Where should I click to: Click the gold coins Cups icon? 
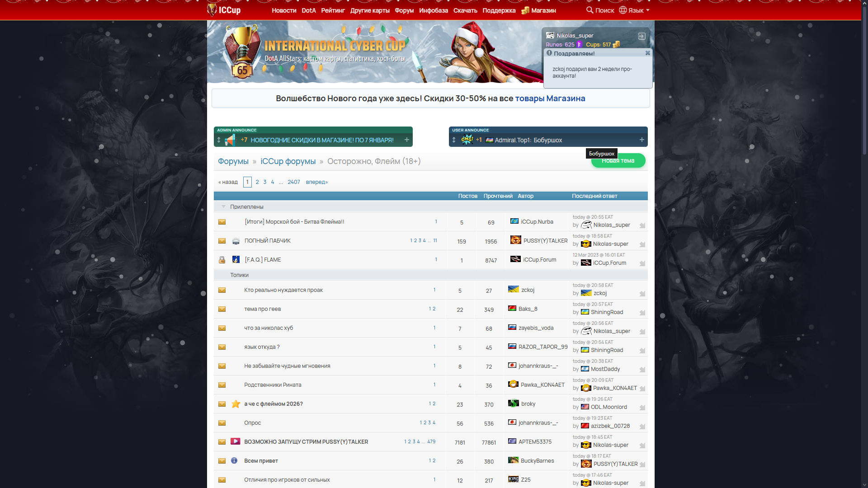point(616,44)
